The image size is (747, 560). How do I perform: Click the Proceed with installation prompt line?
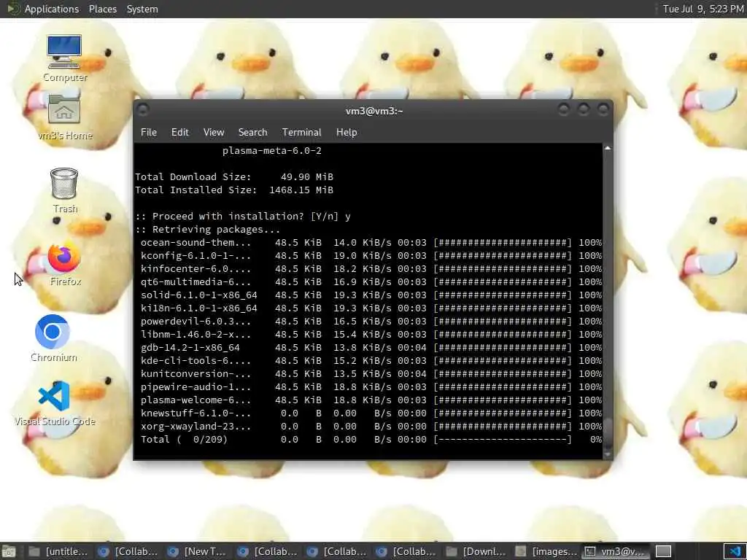click(243, 216)
